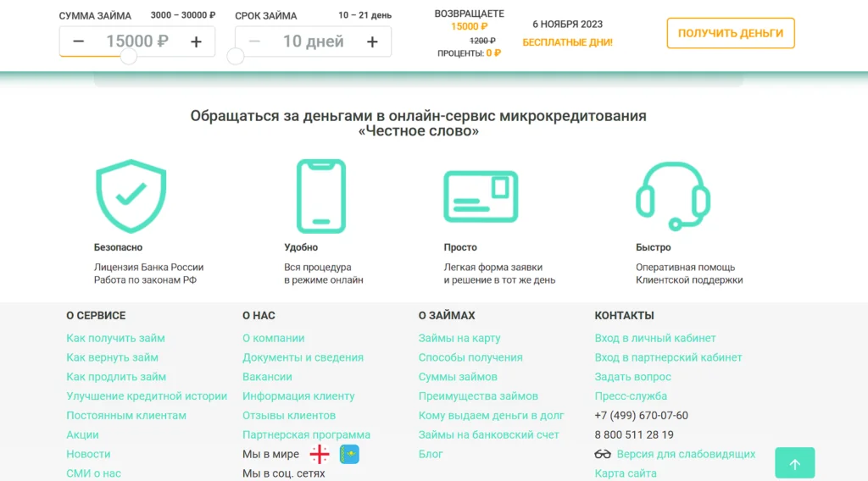
Task: Click the shield checkmark Безопасно icon
Action: pos(131,196)
